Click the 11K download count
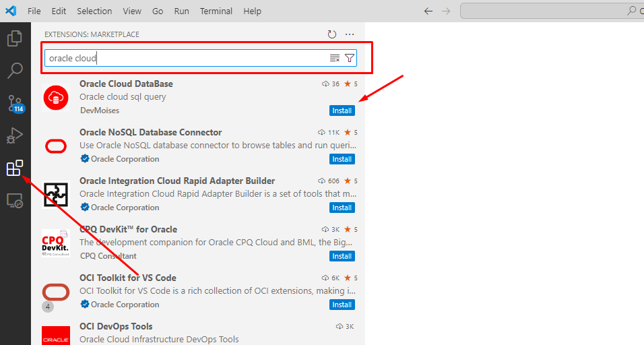 pos(329,132)
